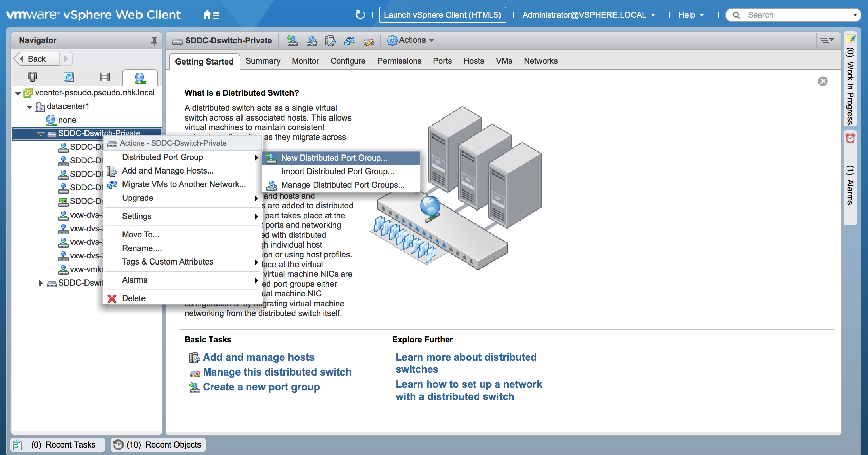
Task: Switch to the VMs tab
Action: [x=504, y=61]
